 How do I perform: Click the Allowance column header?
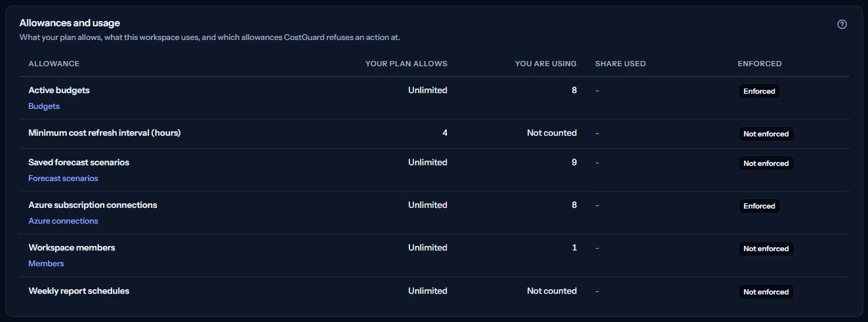point(54,64)
